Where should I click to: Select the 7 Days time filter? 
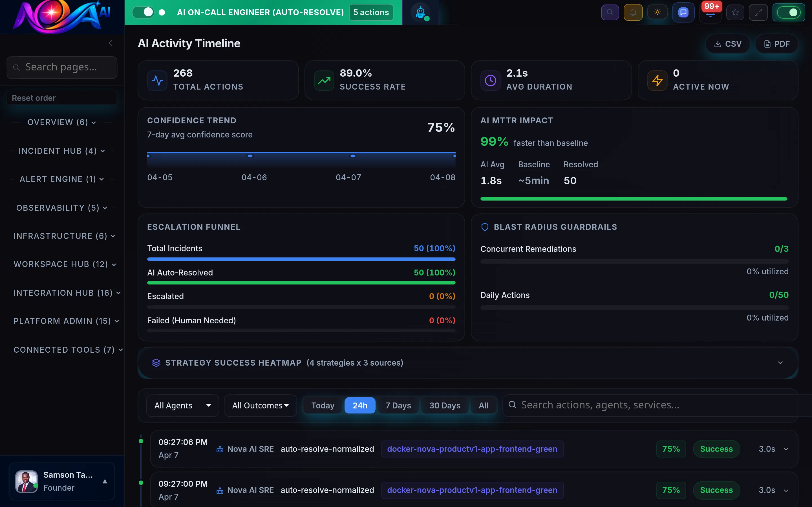pyautogui.click(x=398, y=405)
